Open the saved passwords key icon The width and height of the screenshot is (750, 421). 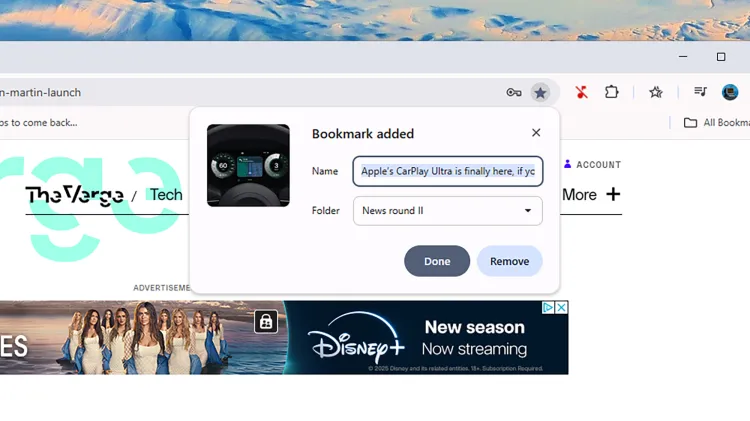[514, 93]
